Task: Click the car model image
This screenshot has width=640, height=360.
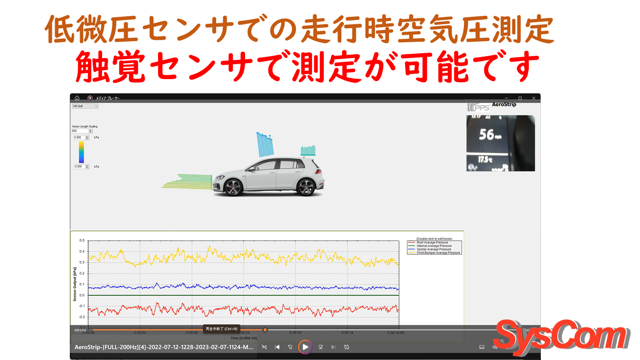Action: [268, 177]
